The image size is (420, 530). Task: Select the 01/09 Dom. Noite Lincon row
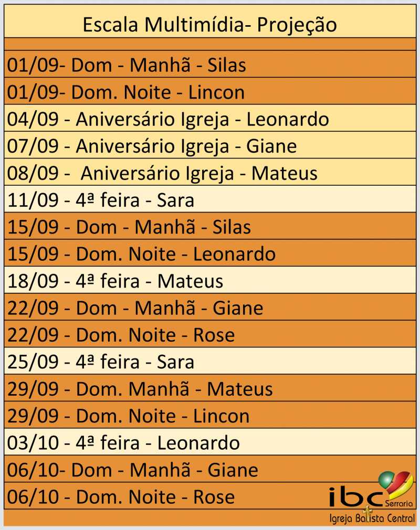point(210,91)
